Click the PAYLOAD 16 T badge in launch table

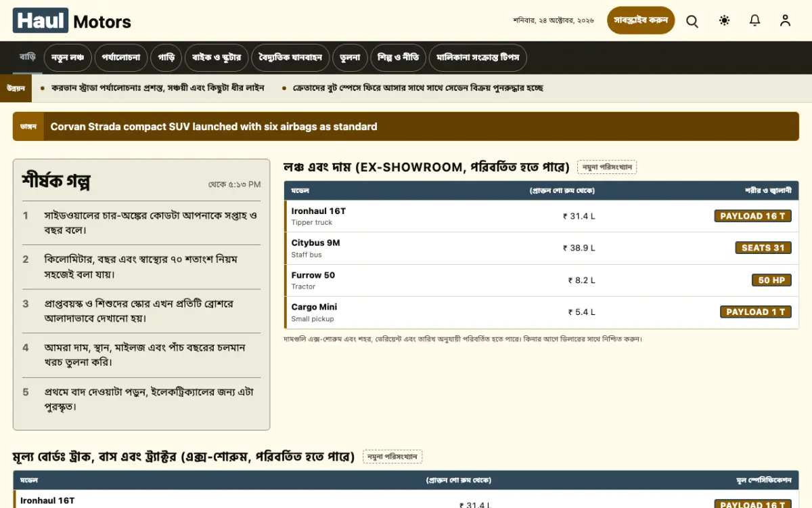752,216
